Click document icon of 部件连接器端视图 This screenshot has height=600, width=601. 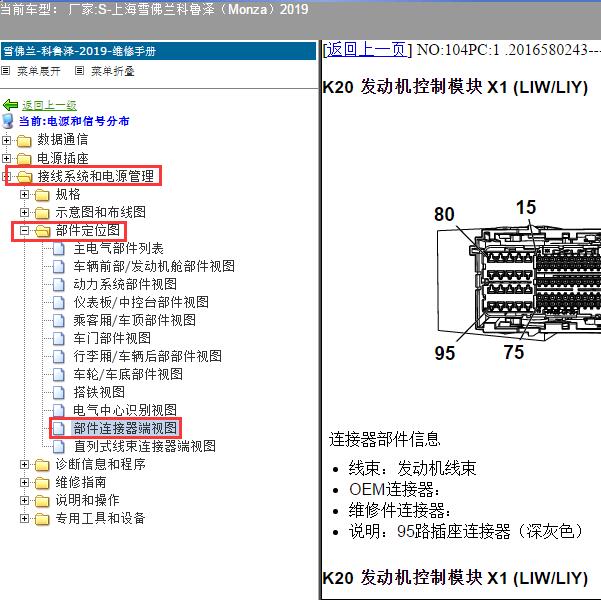click(59, 428)
